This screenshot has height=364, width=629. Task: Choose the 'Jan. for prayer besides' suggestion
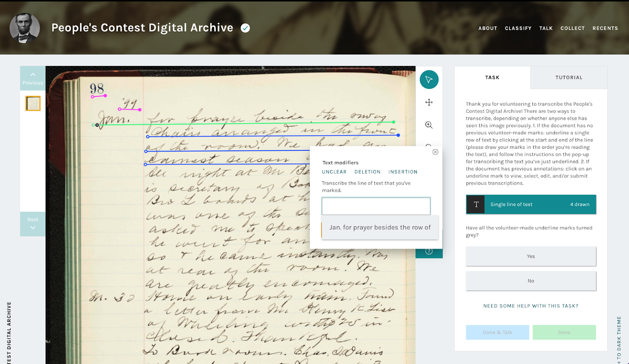pyautogui.click(x=380, y=227)
